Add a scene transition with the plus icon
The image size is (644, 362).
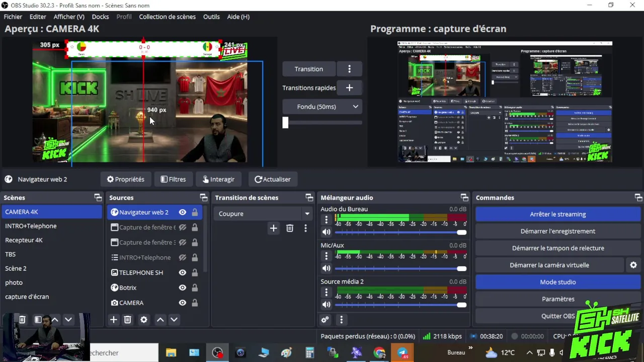coord(273,228)
